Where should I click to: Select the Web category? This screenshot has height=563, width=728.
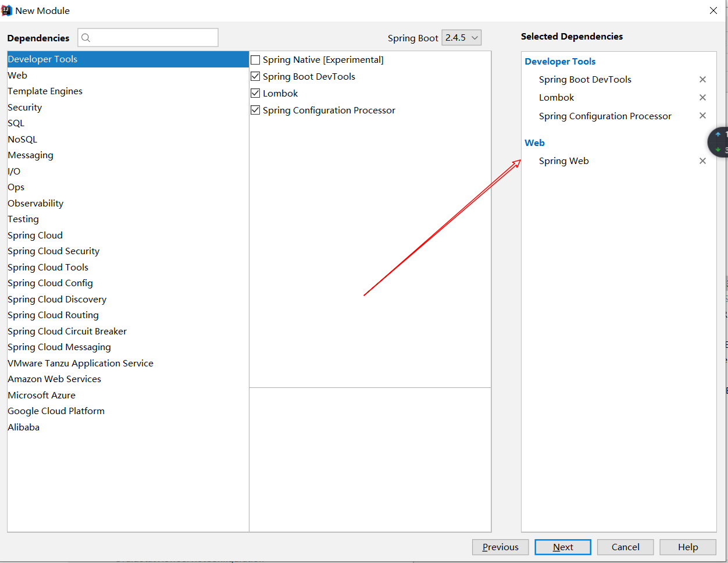(128, 76)
